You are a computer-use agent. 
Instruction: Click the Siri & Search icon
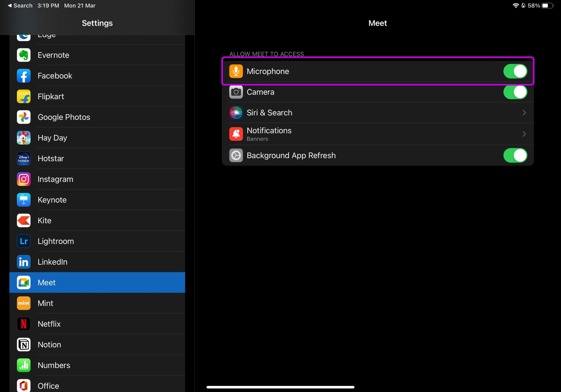(236, 113)
